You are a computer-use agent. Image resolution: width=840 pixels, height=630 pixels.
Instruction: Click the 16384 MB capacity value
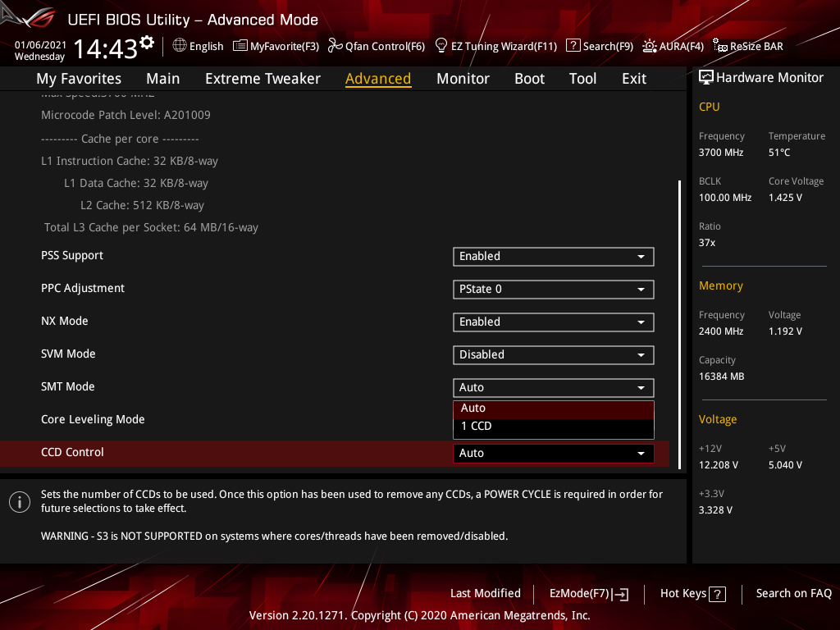(721, 377)
